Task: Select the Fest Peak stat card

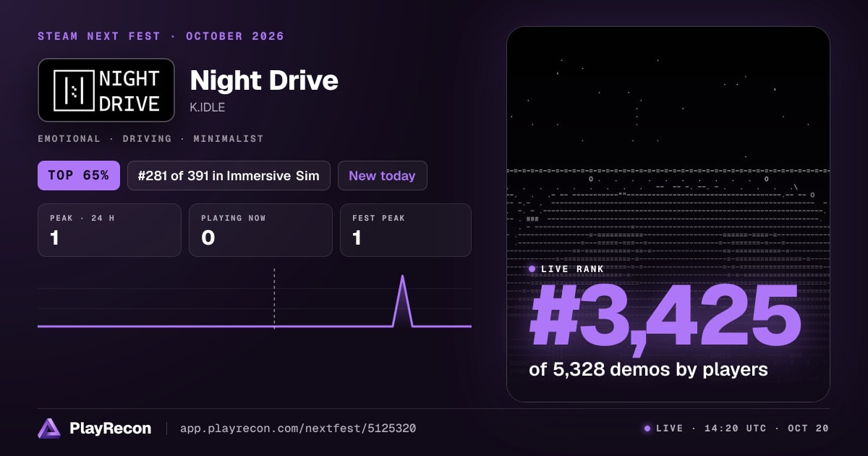Action: point(405,230)
